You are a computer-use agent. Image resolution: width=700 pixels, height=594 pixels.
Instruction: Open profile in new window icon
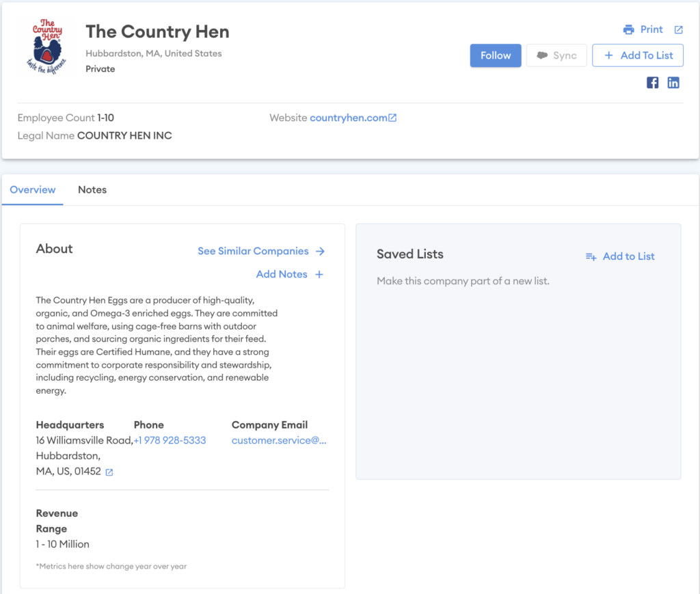coord(679,30)
